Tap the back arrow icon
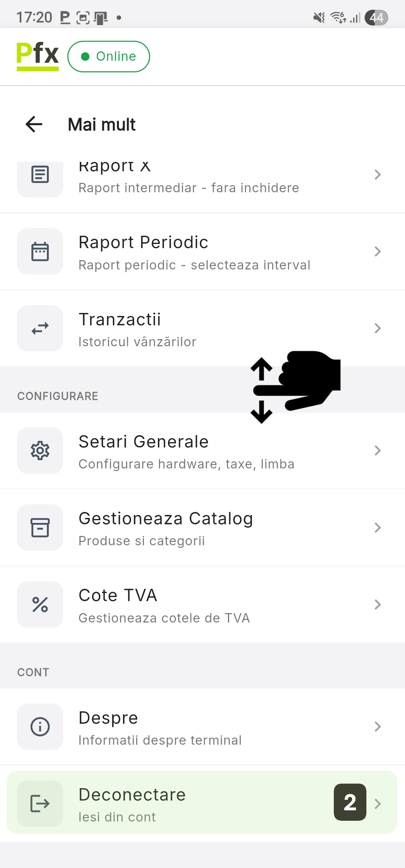This screenshot has height=868, width=405. (34, 124)
